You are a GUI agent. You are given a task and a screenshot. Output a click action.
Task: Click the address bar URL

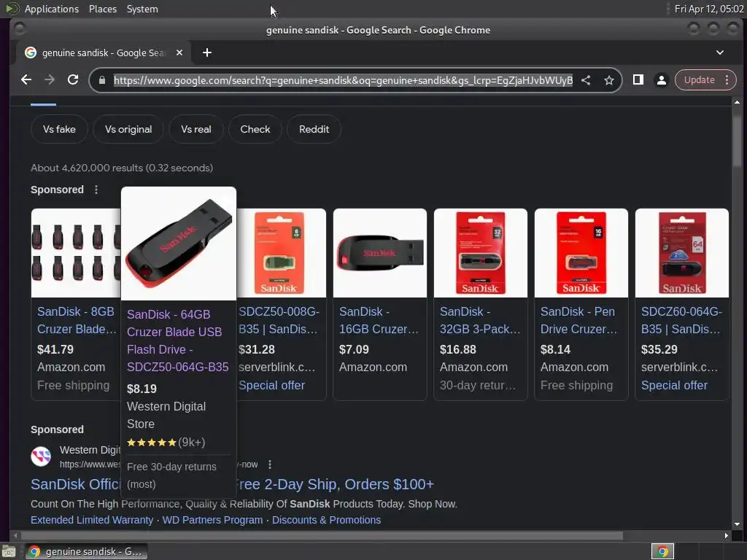coord(343,80)
